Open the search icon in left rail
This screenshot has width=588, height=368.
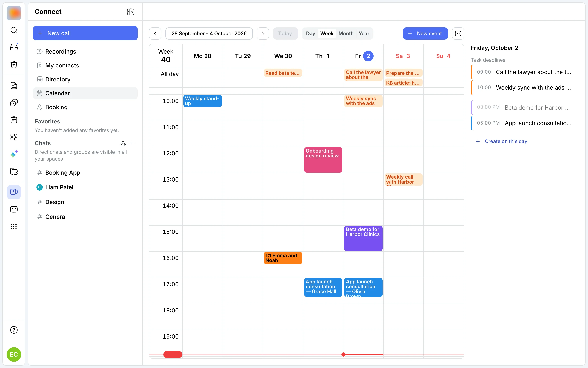(x=14, y=30)
